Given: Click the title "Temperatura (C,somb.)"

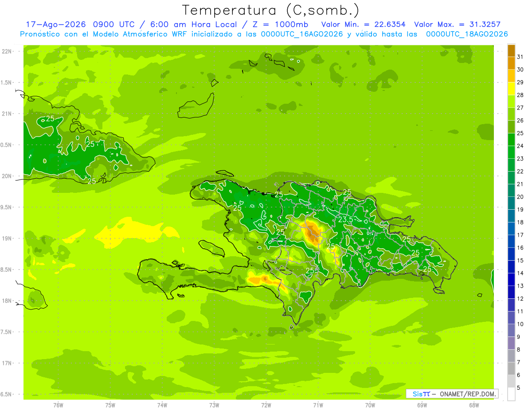Looking at the screenshot, I should tap(270, 10).
